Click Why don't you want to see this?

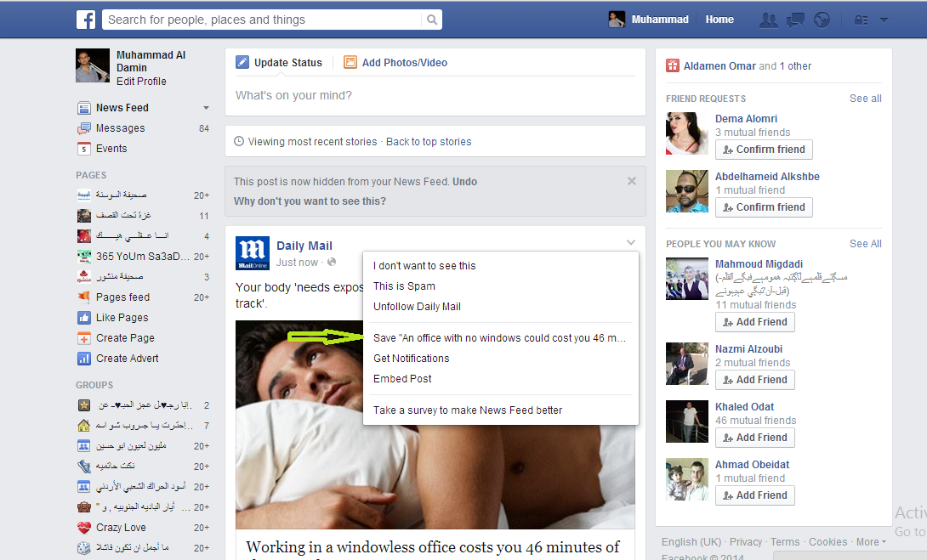(310, 201)
